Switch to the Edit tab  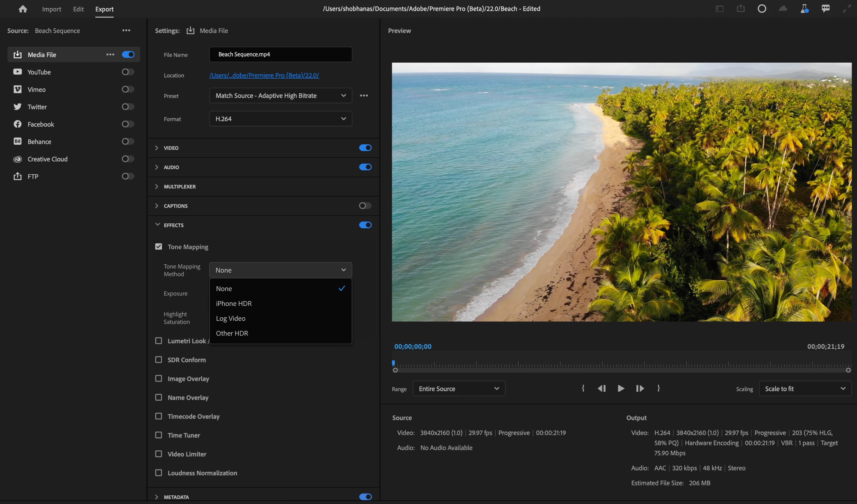[x=78, y=9]
